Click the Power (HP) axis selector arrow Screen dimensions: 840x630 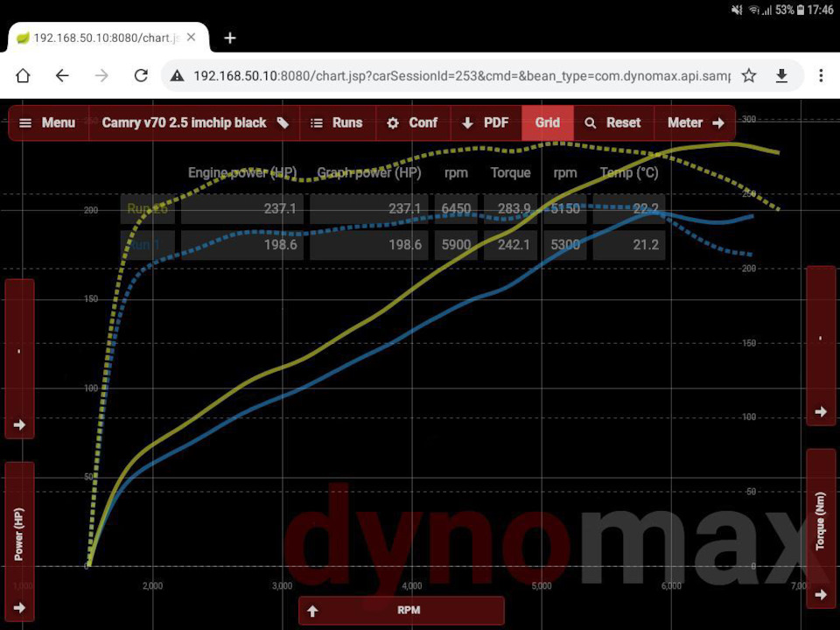point(20,608)
